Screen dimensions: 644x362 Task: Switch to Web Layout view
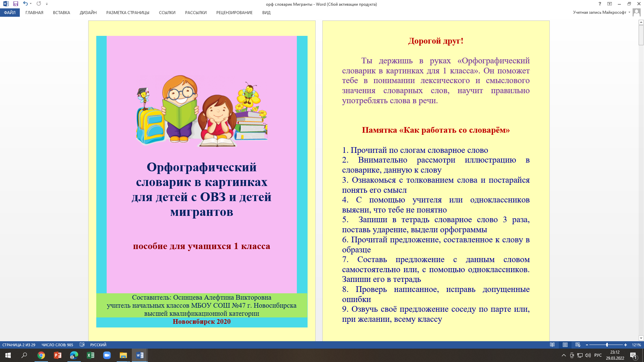[578, 345]
